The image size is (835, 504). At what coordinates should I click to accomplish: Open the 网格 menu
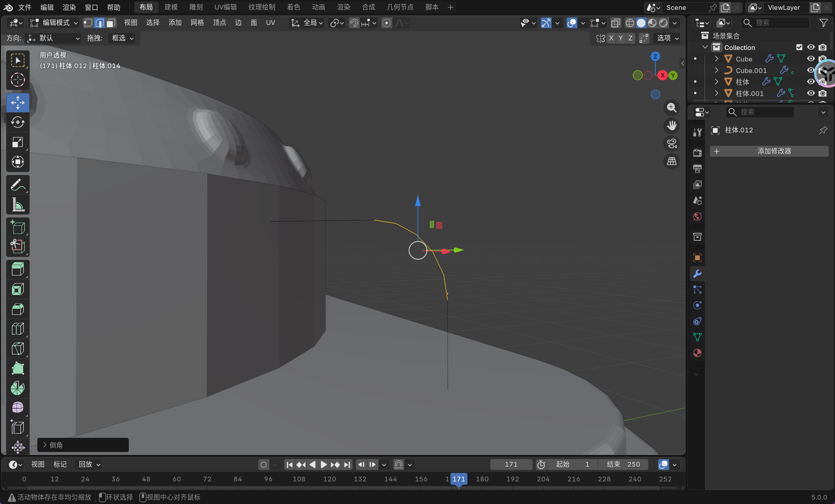[x=197, y=23]
